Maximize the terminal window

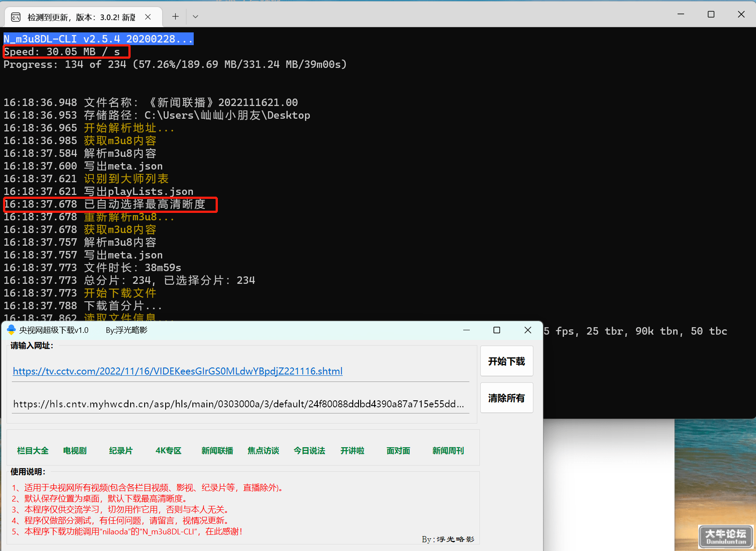point(711,14)
